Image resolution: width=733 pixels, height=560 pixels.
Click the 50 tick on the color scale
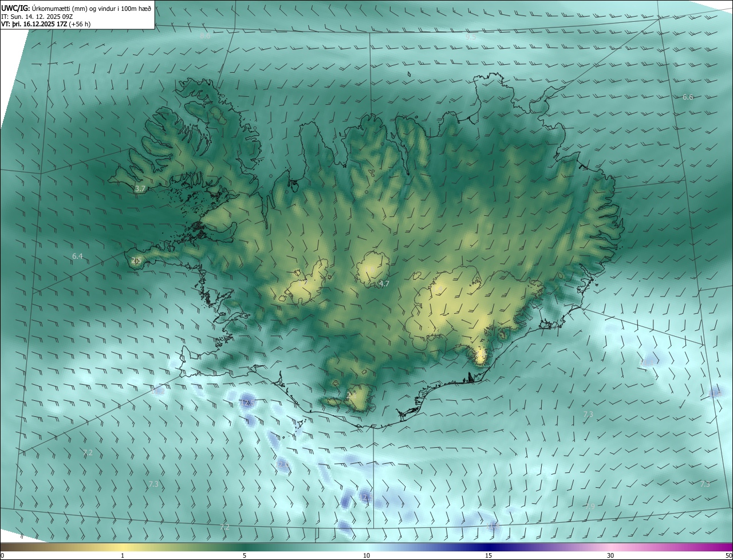point(728,555)
